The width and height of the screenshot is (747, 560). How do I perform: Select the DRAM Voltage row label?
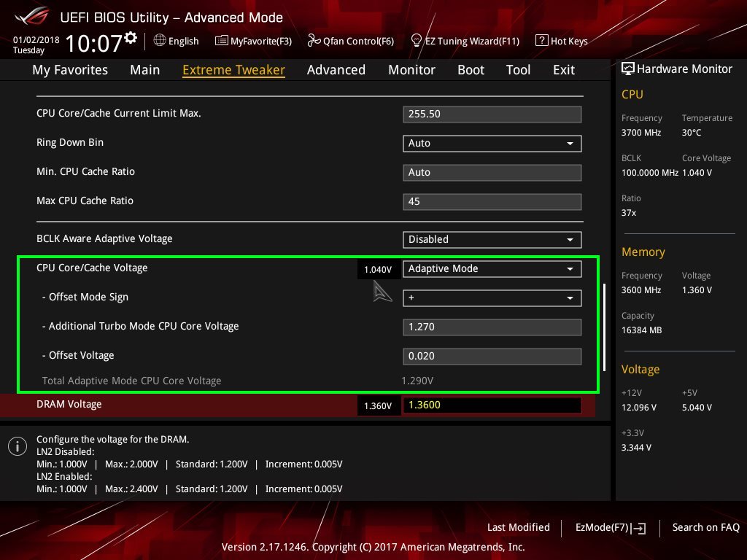69,404
